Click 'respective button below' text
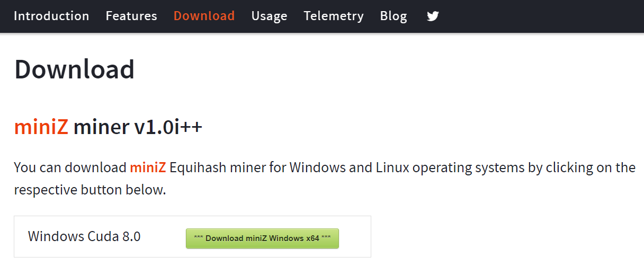Screen dimensions: 644x266 pos(90,190)
